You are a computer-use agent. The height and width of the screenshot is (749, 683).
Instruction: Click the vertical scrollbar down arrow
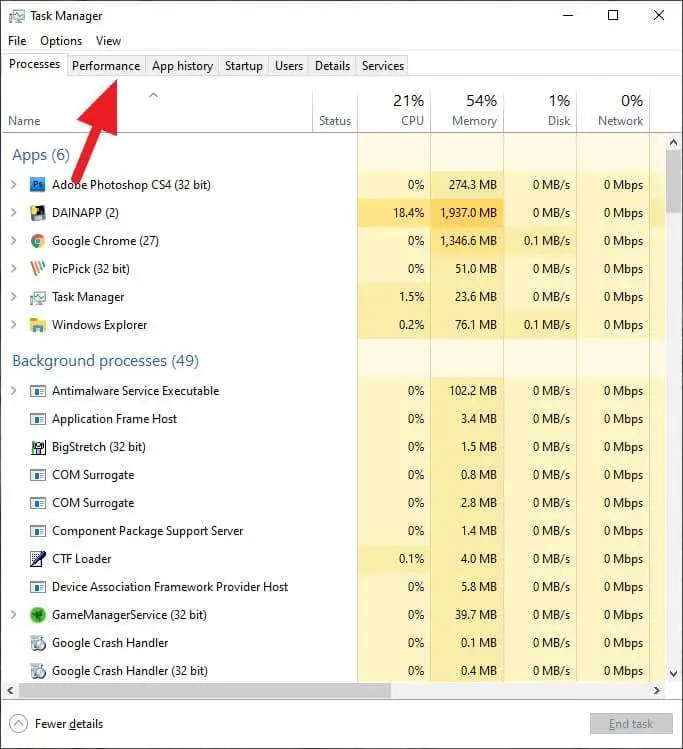[x=673, y=674]
